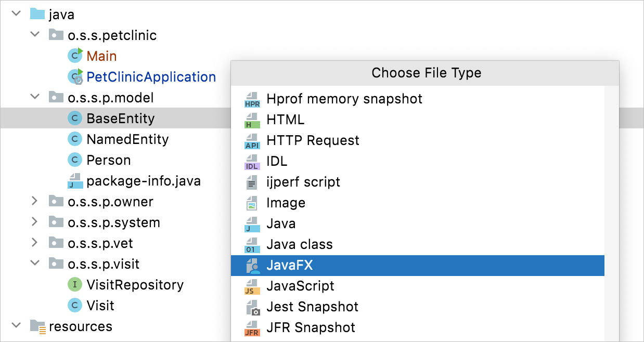Screen dimensions: 644x342
Task: Pick JavaScript from the file type list
Action: click(x=418, y=286)
